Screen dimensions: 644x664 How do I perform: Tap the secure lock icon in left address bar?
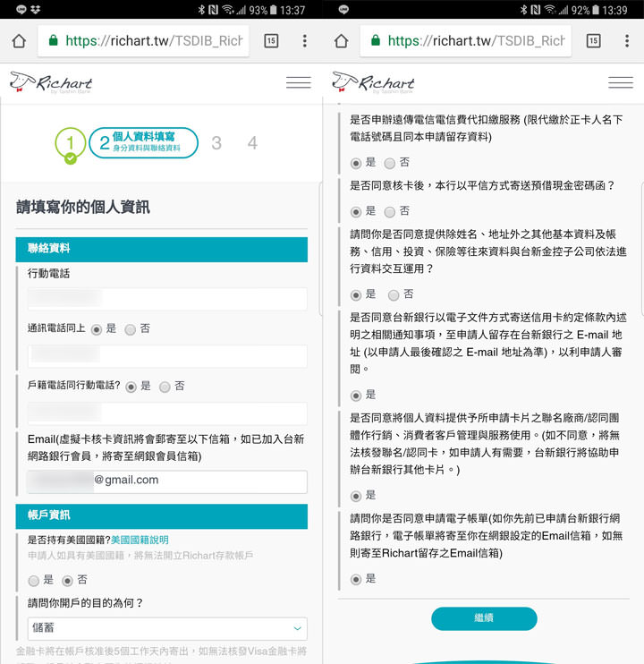[54, 40]
